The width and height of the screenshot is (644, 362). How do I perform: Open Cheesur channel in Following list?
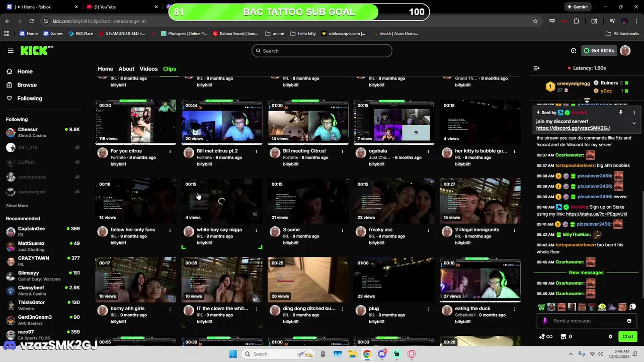pos(43,132)
